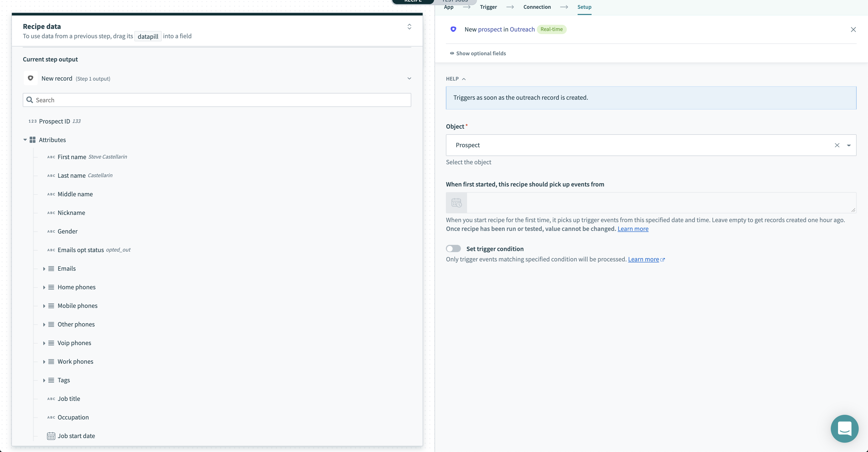The height and width of the screenshot is (452, 868).
Task: Collapse the New record step output chevron
Action: click(x=409, y=79)
